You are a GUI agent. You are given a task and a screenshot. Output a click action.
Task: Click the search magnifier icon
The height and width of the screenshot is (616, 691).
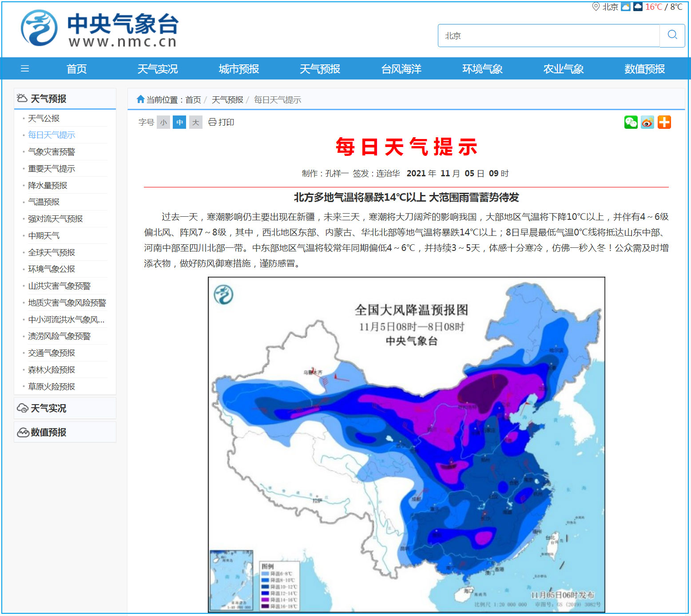(x=672, y=35)
